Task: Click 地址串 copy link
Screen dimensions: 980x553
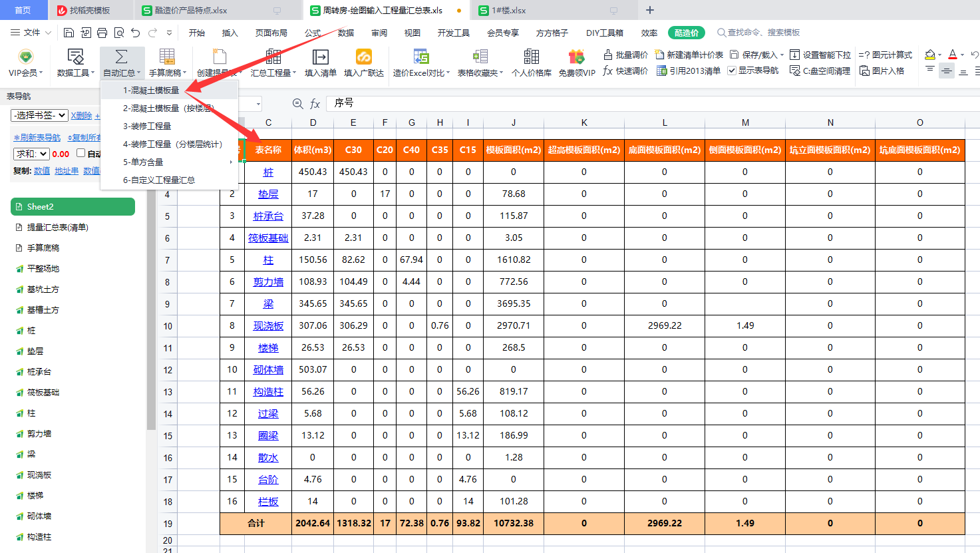Action: click(x=67, y=171)
